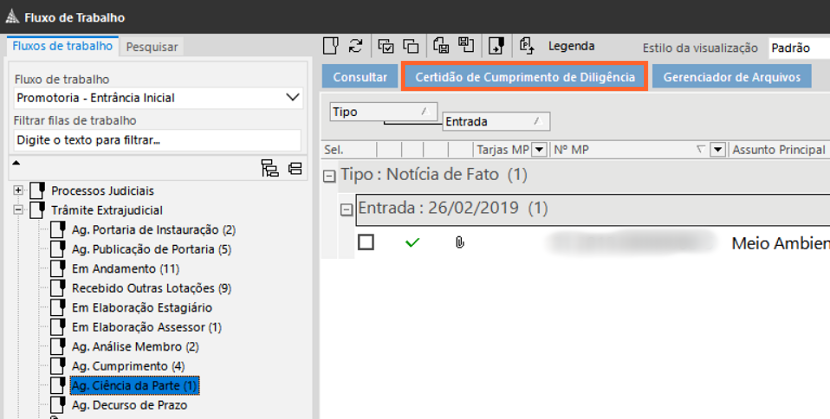
Task: Click the Trâmite Extrajudicial folder icon
Action: click(37, 210)
